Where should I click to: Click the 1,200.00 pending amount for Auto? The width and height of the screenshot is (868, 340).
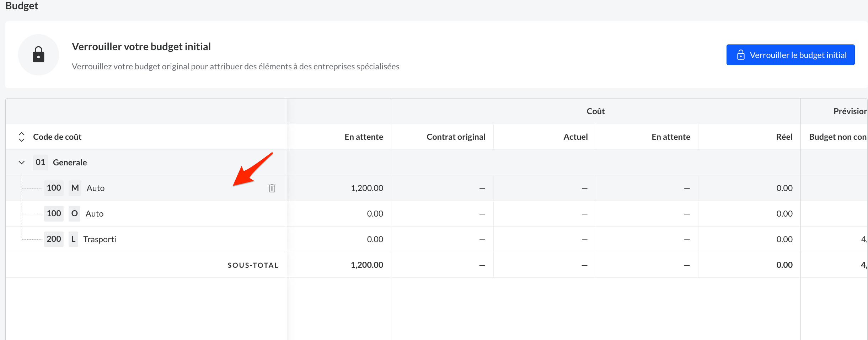367,188
